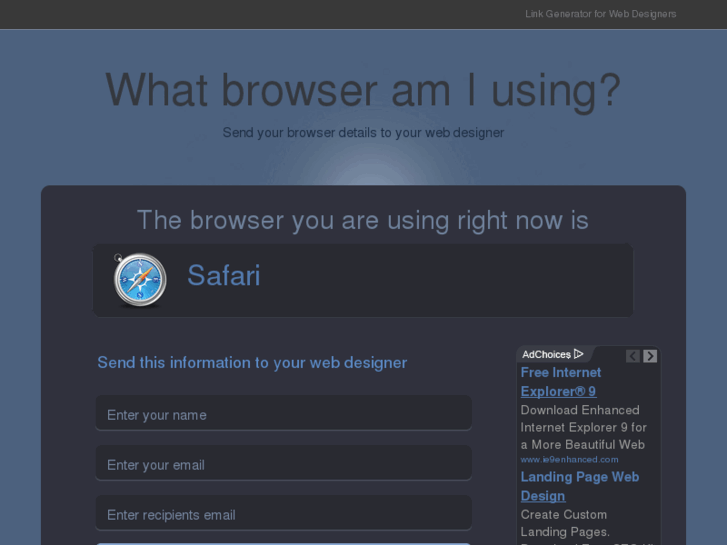Screen dimensions: 727x545
Task: Focus the Enter recipients email field
Action: [284, 513]
